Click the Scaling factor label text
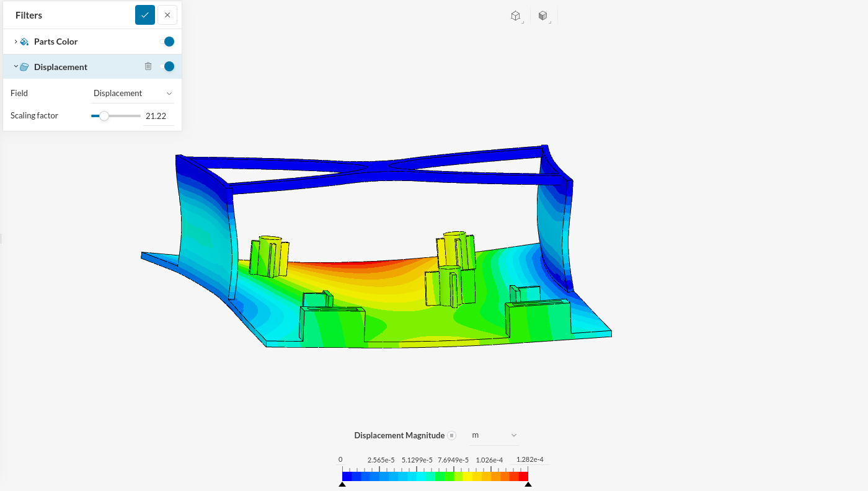The width and height of the screenshot is (868, 491). tap(34, 116)
